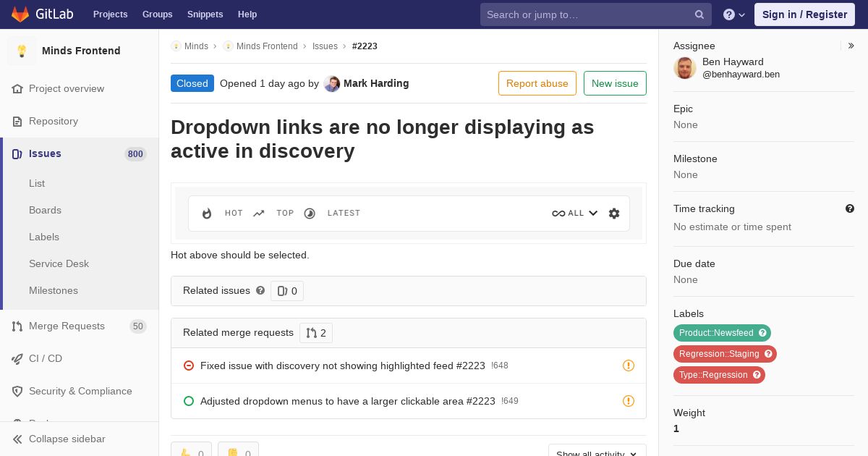Click help icon on Regression::Staging label

point(768,354)
